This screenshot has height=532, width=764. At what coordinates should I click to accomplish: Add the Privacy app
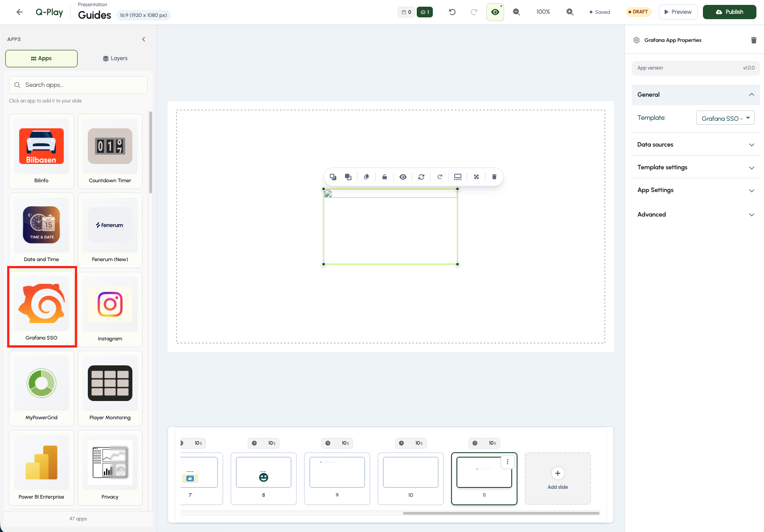[110, 467]
